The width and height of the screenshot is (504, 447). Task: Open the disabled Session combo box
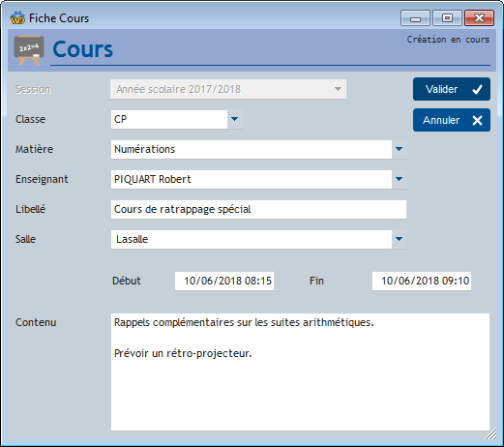coord(228,89)
